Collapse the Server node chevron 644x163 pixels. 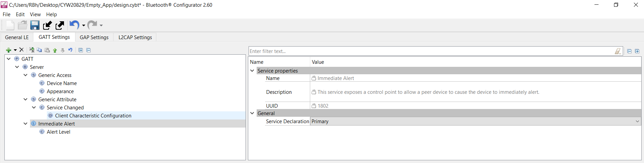pos(17,67)
